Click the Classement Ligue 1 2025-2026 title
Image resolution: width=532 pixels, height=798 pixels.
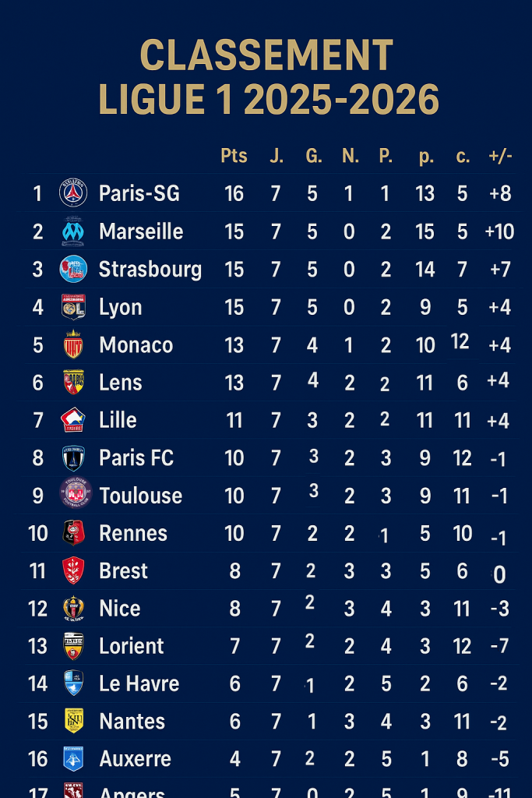266,78
